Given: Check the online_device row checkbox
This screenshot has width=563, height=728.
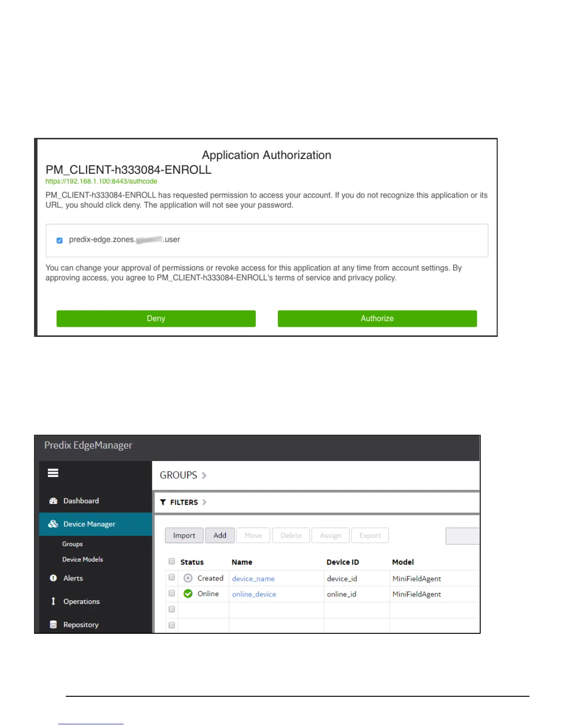Looking at the screenshot, I should (x=172, y=593).
